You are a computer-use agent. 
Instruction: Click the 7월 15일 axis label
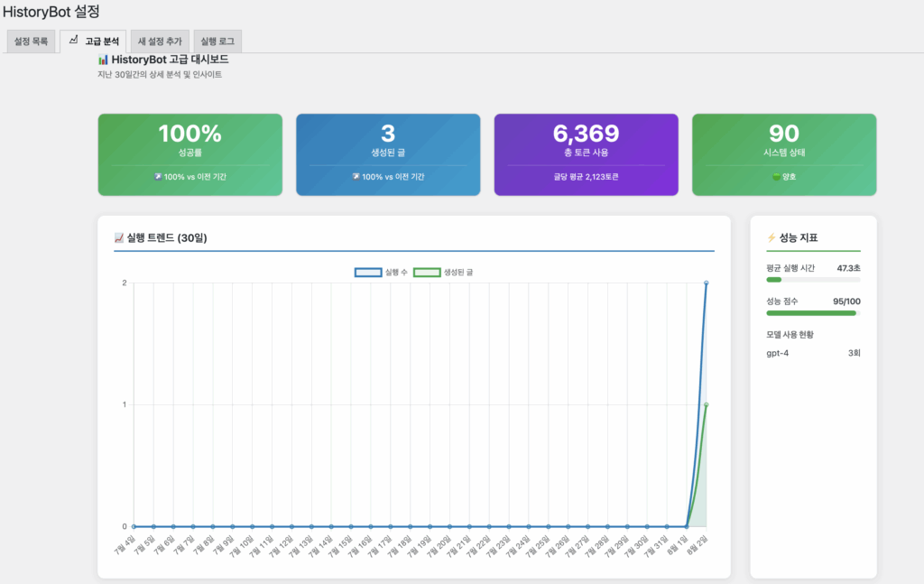coord(342,546)
